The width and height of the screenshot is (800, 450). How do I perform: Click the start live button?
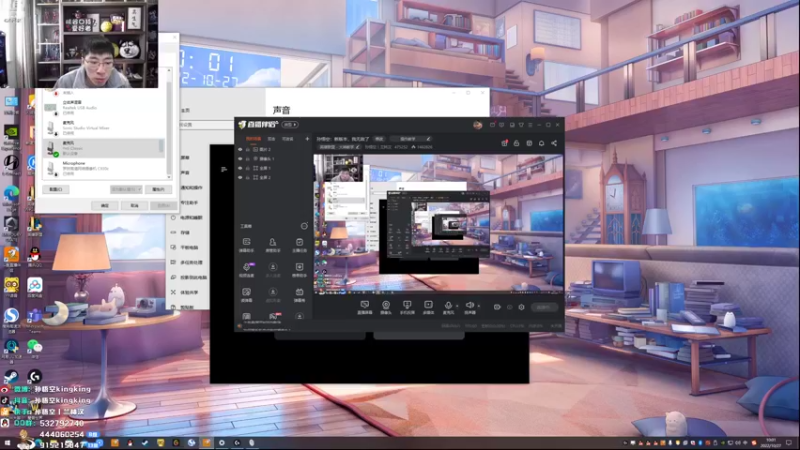pos(543,307)
